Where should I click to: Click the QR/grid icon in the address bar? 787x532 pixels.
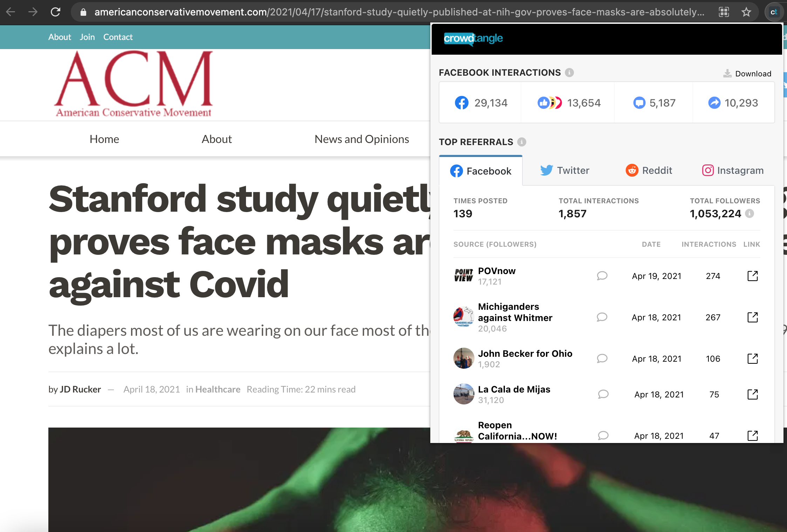point(724,12)
